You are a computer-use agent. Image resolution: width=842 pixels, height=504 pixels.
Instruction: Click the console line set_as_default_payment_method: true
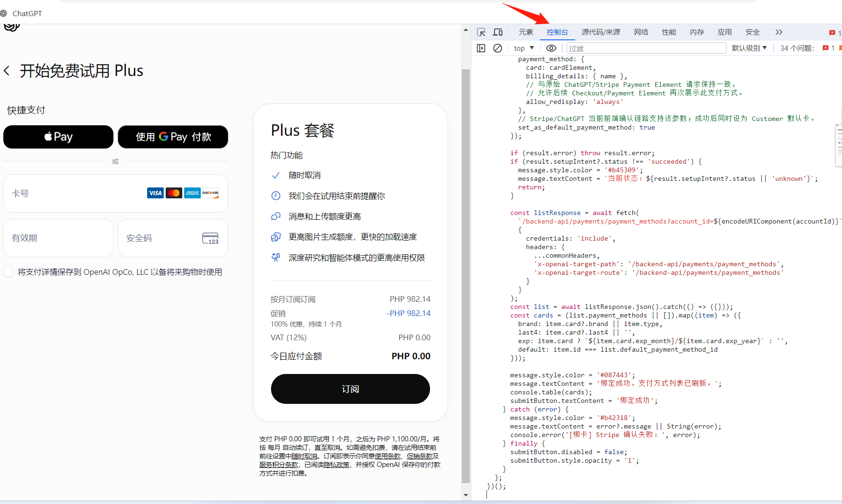pos(587,127)
